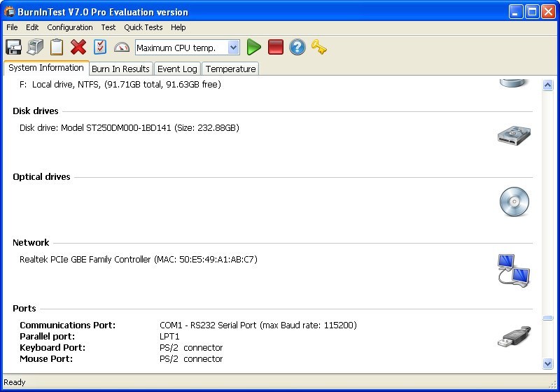Click the Realtek PCIe GBE Family Controller text
This screenshot has width=560, height=392.
(139, 260)
